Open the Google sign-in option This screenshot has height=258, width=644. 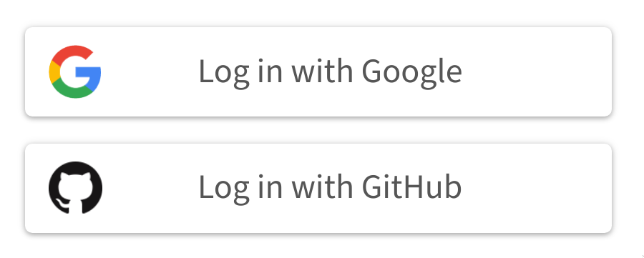pos(318,71)
